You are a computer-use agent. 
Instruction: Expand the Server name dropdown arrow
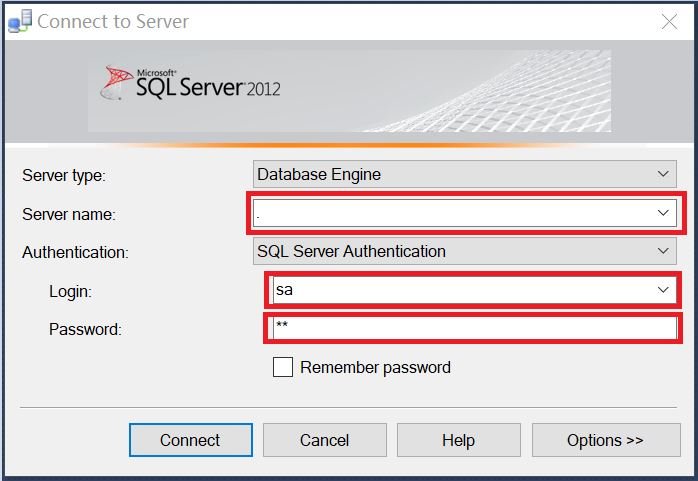pos(663,213)
